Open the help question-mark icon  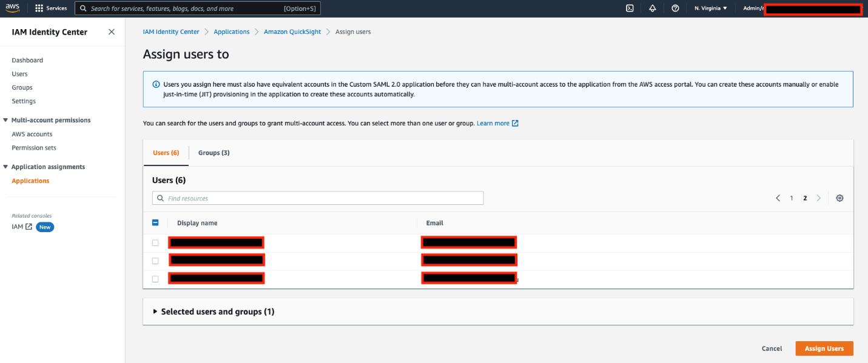675,8
